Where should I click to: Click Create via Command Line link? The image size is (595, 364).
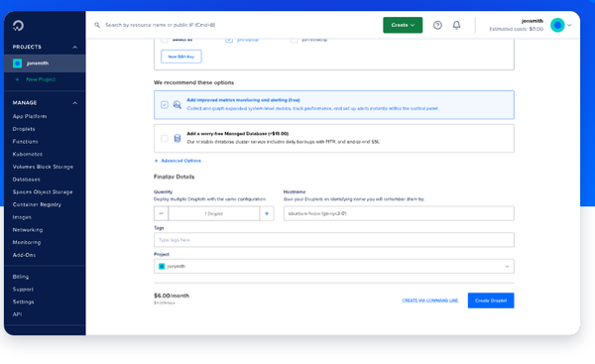(430, 301)
